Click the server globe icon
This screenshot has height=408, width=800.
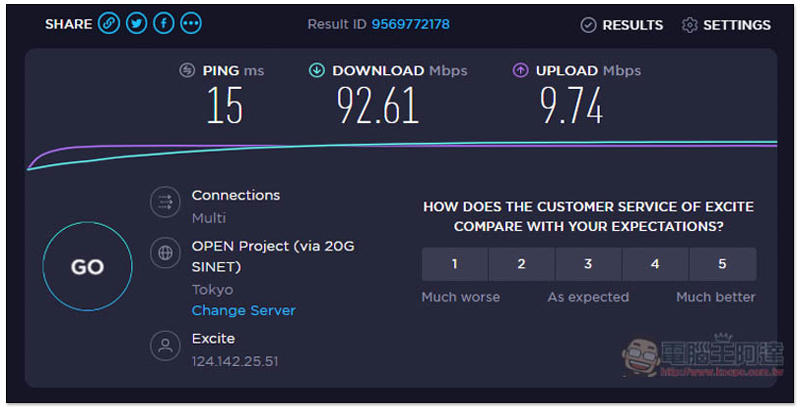coord(163,253)
